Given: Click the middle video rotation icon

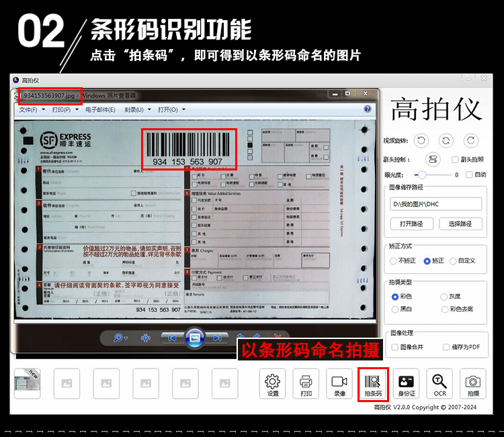Looking at the screenshot, I should [x=446, y=140].
